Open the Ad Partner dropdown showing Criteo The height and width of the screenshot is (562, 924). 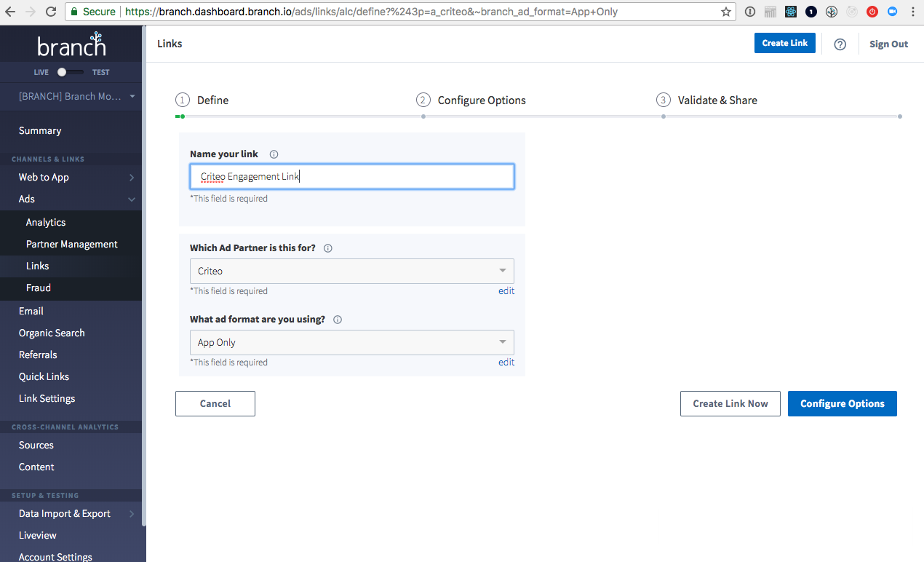click(x=351, y=271)
